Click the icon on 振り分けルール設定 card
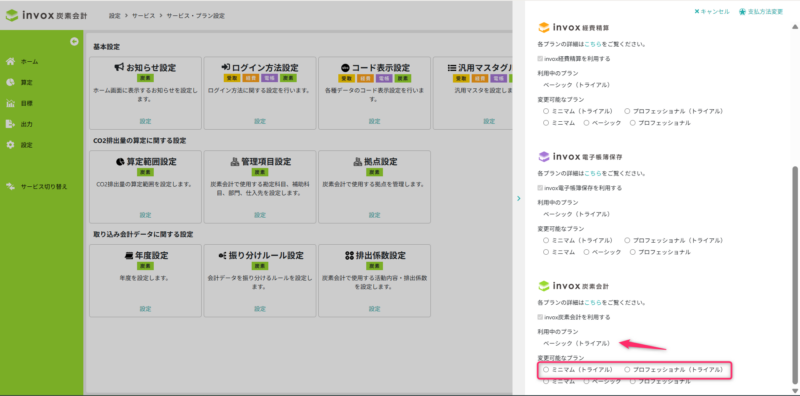Screen dimensions: 800x396 coord(222,256)
